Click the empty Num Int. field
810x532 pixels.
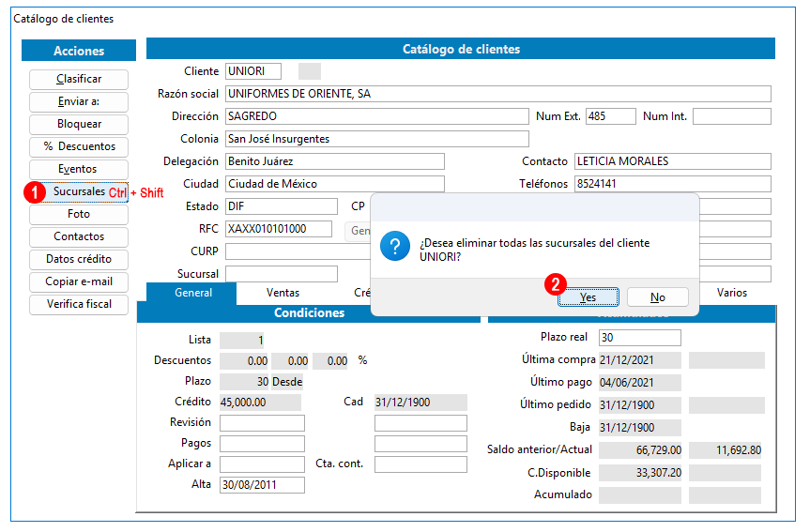click(x=732, y=116)
